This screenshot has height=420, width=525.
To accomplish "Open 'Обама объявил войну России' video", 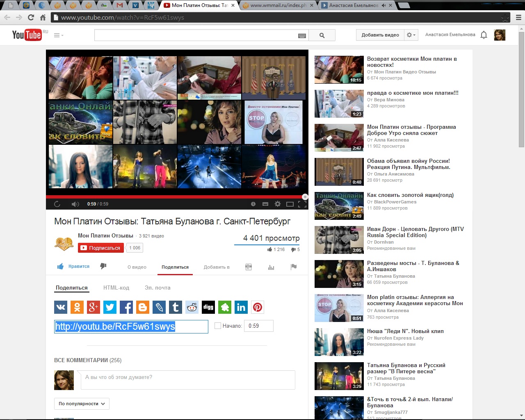I will click(x=409, y=164).
